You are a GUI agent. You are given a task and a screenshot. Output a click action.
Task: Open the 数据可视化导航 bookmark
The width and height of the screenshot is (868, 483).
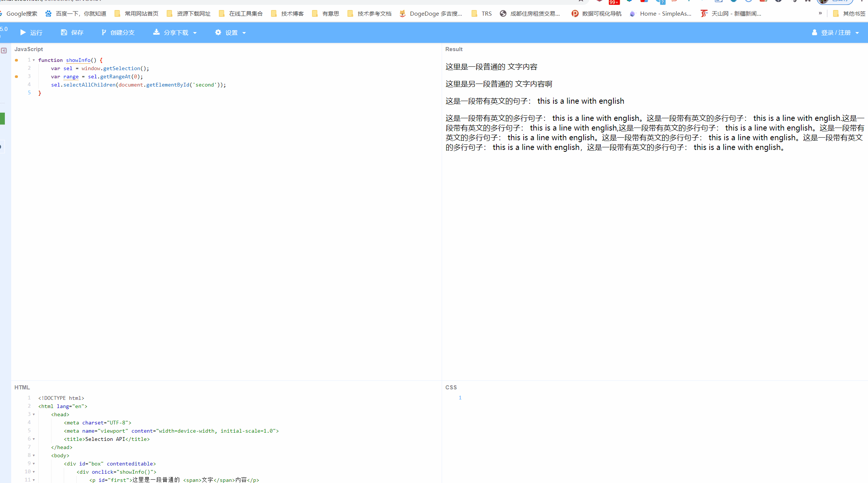[x=597, y=14]
